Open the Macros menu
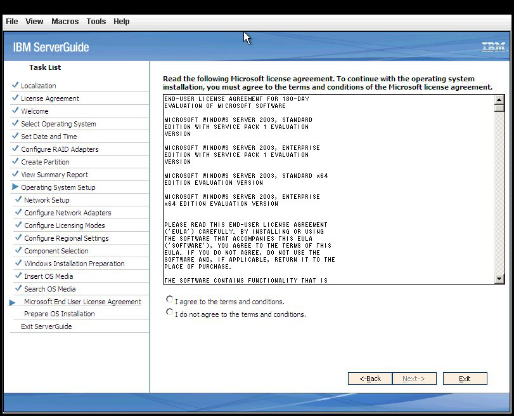 [65, 21]
